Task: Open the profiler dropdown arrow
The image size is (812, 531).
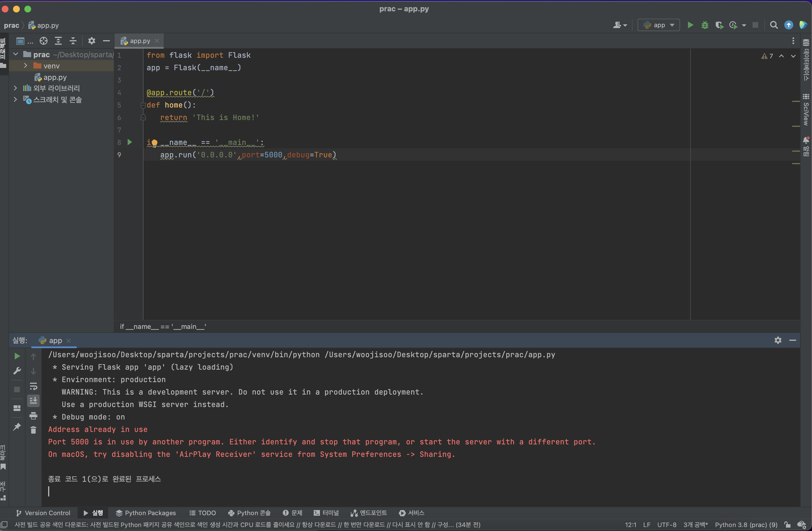Action: [x=744, y=25]
